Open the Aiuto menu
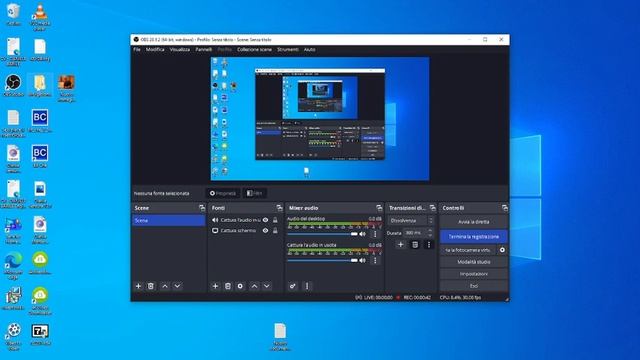The width and height of the screenshot is (640, 360). coord(309,49)
